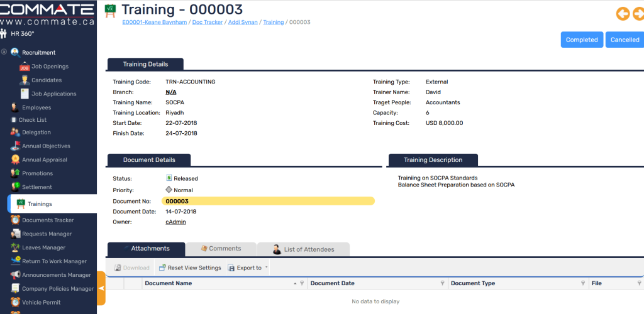Click the Annual Appraisal medal icon
Viewport: 644px width, 314px height.
15,160
